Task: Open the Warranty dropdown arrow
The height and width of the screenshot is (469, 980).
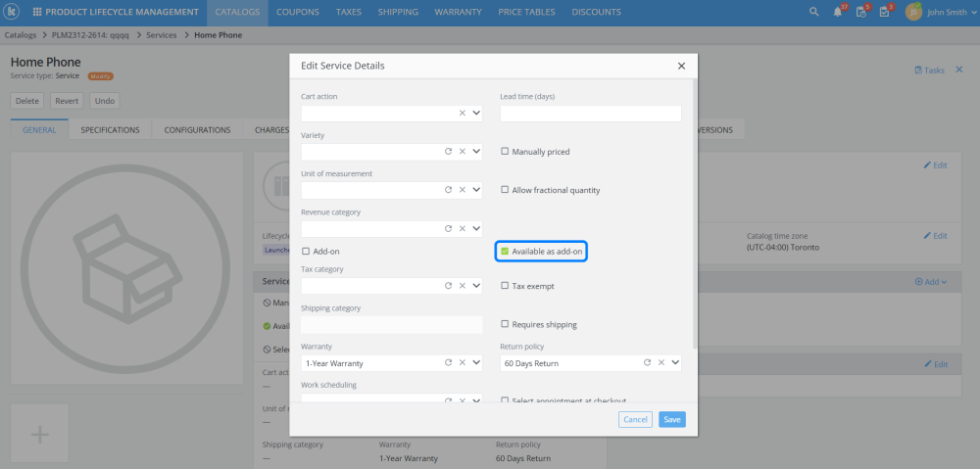Action: click(476, 362)
